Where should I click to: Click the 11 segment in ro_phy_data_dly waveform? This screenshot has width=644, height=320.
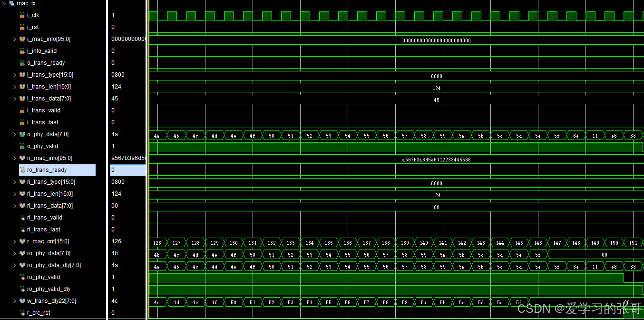coord(595,267)
